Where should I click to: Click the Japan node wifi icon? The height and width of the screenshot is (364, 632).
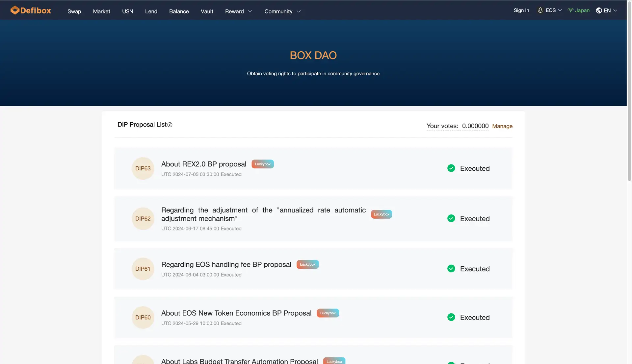(570, 11)
